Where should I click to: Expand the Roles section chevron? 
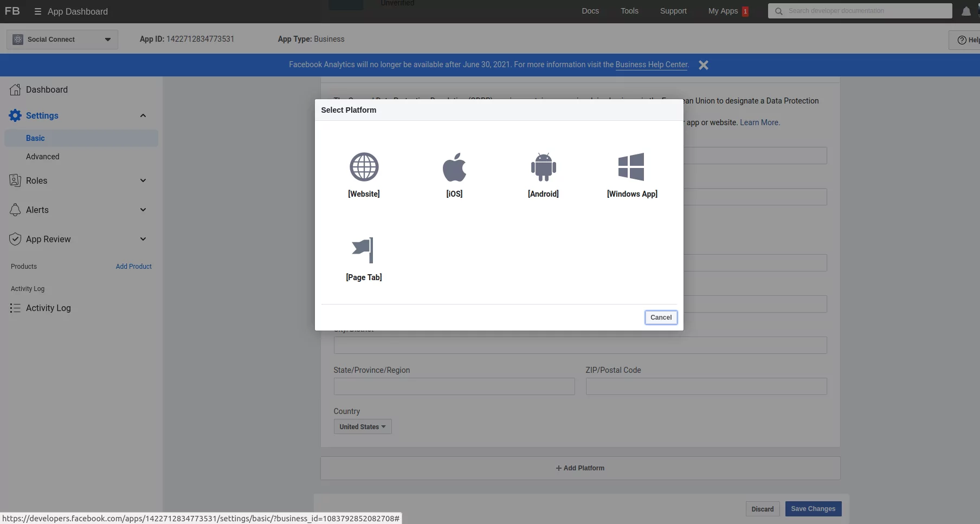(143, 180)
